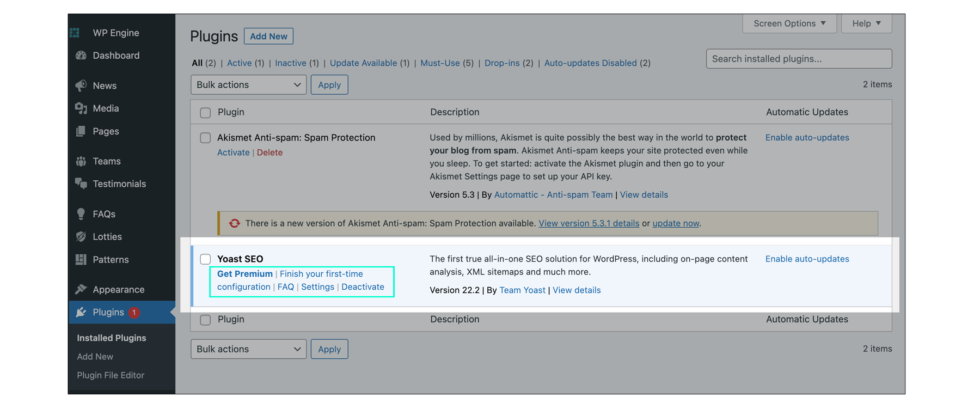Filter plugins by Must-Use
The image size is (980, 409).
point(440,63)
